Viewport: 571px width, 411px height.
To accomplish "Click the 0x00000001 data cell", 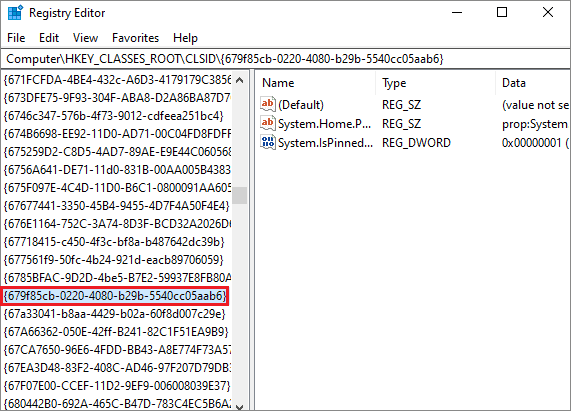I will pos(535,143).
